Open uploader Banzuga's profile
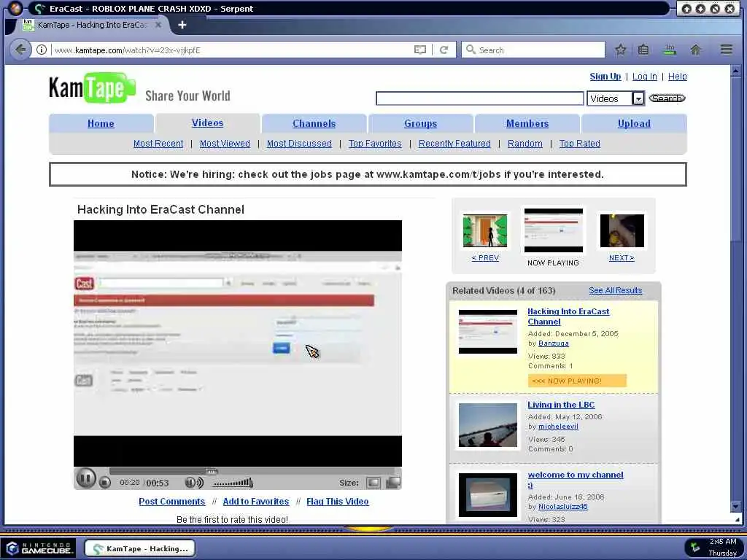This screenshot has width=747, height=560. point(553,343)
